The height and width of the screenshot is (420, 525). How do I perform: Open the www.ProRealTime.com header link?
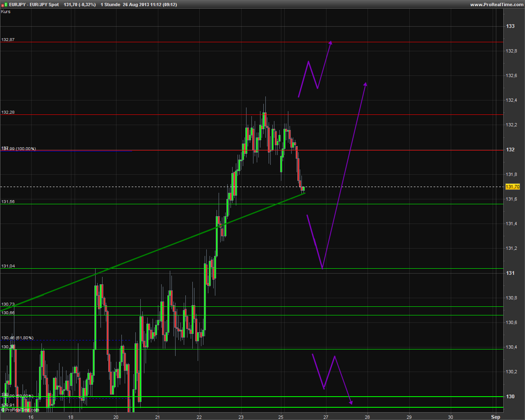pyautogui.click(x=497, y=5)
